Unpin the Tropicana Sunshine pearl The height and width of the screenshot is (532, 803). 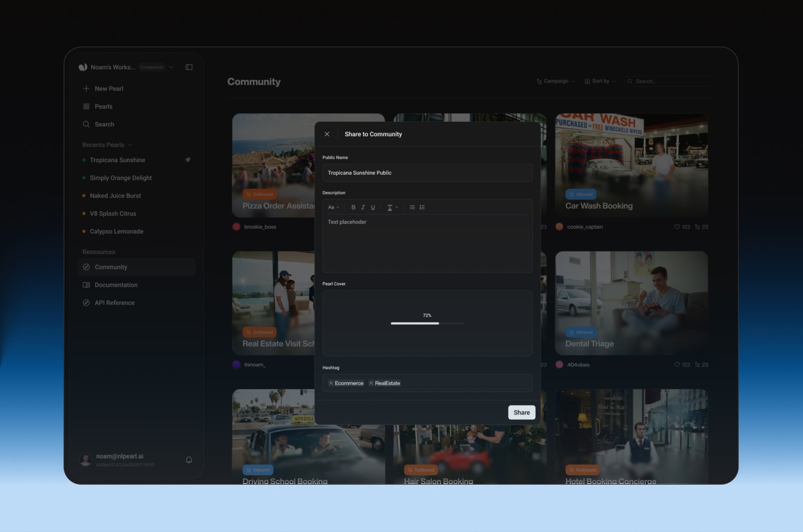pos(188,160)
